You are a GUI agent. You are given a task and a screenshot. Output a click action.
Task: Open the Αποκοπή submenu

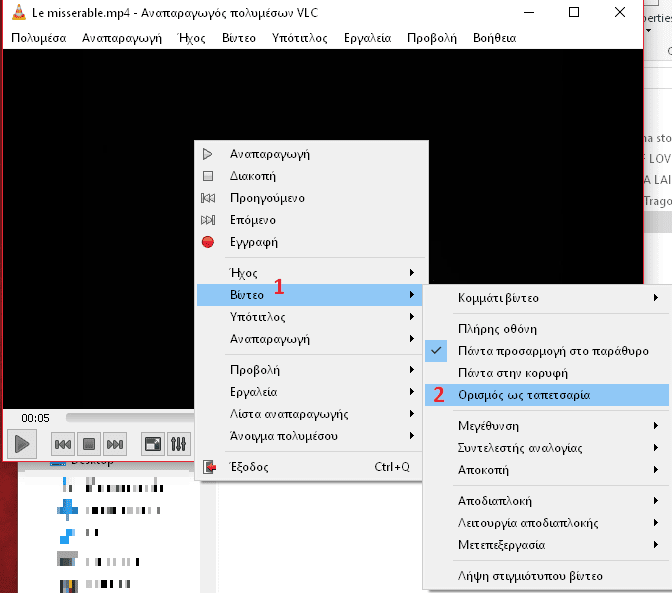(x=547, y=470)
